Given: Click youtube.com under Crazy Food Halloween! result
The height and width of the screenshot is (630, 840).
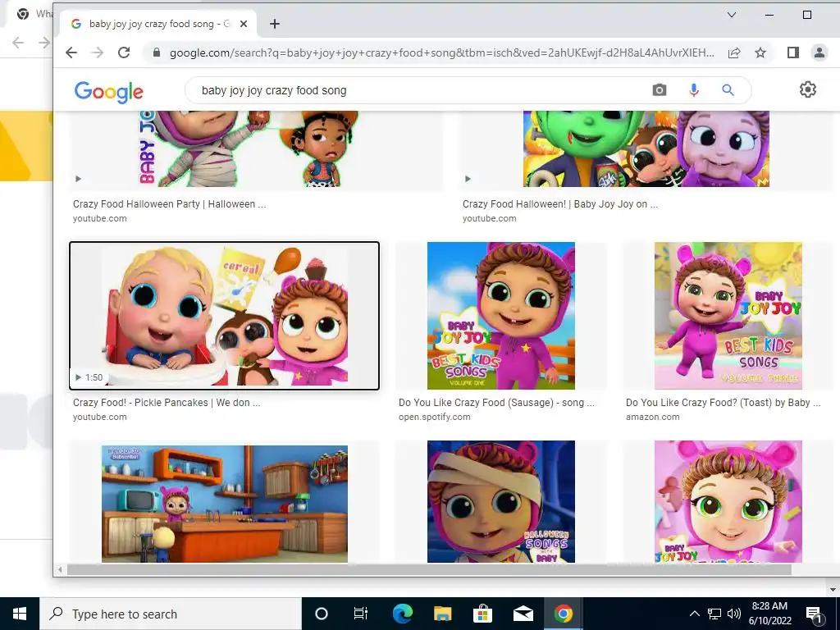Looking at the screenshot, I should click(x=490, y=218).
